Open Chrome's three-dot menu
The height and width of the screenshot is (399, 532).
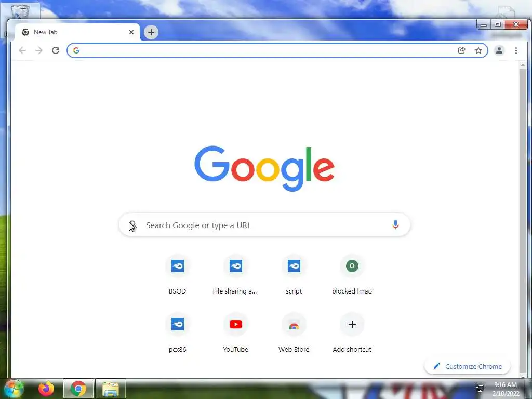(516, 50)
